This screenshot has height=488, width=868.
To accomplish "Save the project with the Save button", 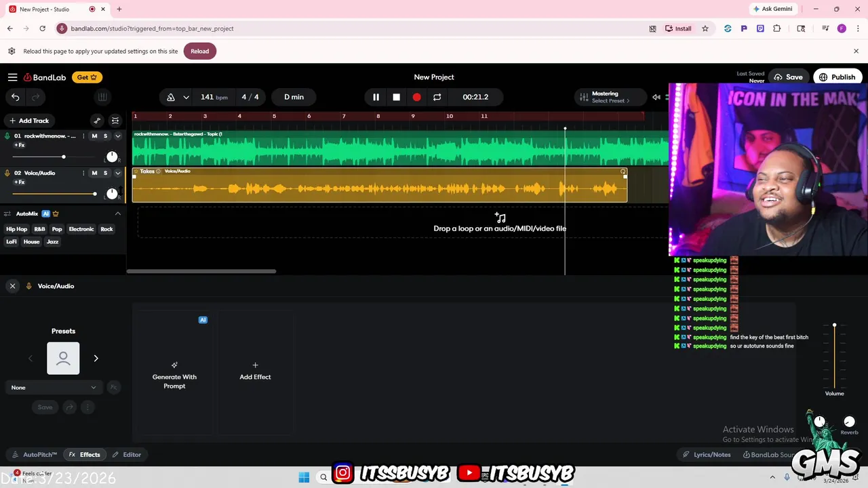I will (788, 77).
